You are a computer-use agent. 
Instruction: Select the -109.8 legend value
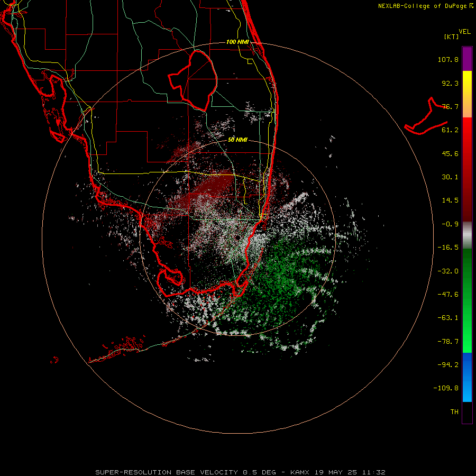(x=446, y=388)
